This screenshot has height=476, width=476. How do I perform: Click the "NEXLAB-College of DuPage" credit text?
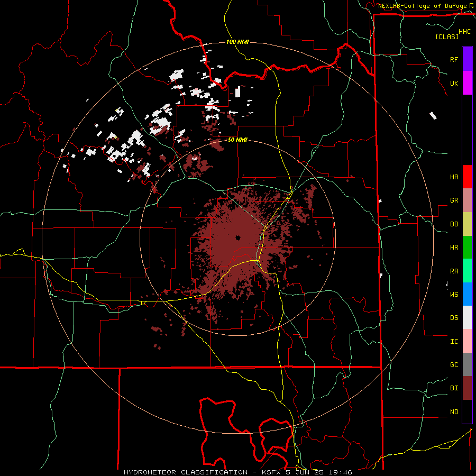coord(422,6)
